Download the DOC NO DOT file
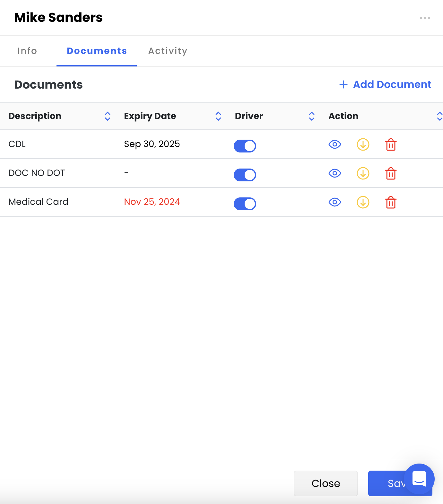 point(363,173)
